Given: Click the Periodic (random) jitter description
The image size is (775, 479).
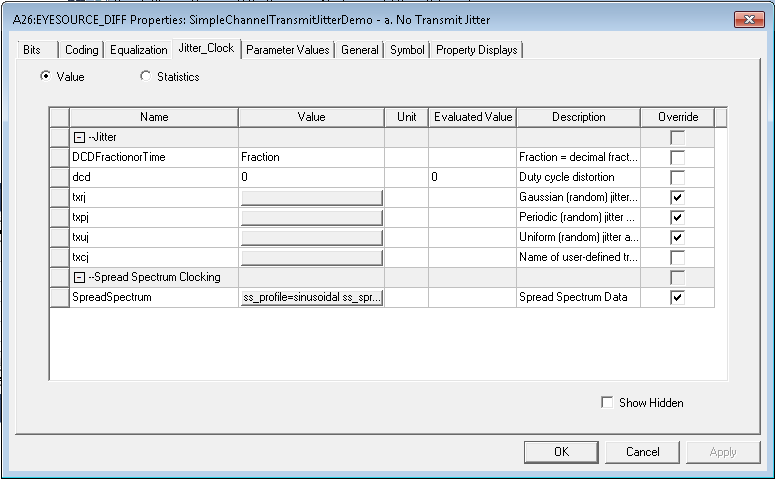Looking at the screenshot, I should [x=577, y=217].
